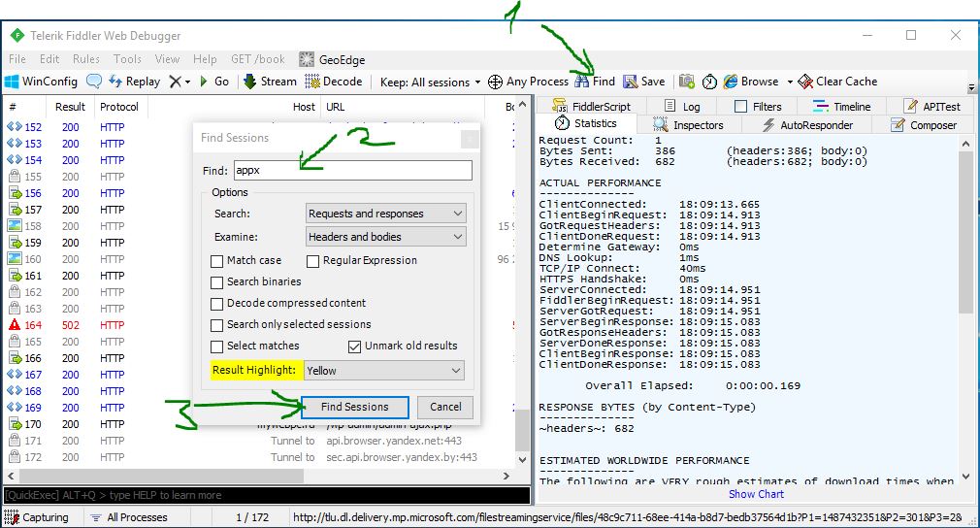Open the Result Highlight Yellow dropdown
Viewport: 980px width, 528px height.
[384, 371]
